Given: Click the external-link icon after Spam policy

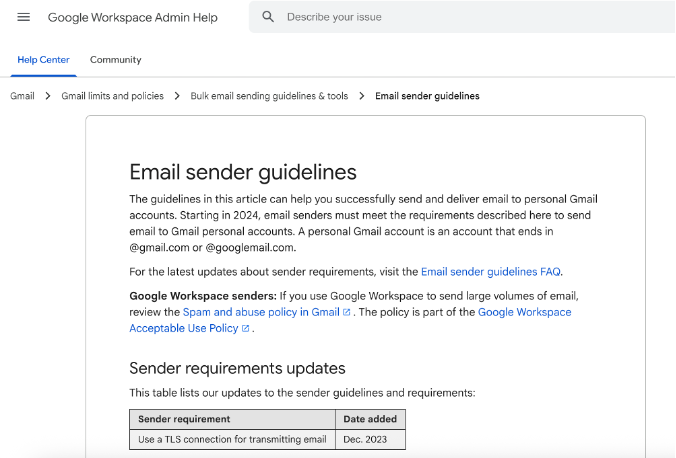Looking at the screenshot, I should [x=346, y=312].
